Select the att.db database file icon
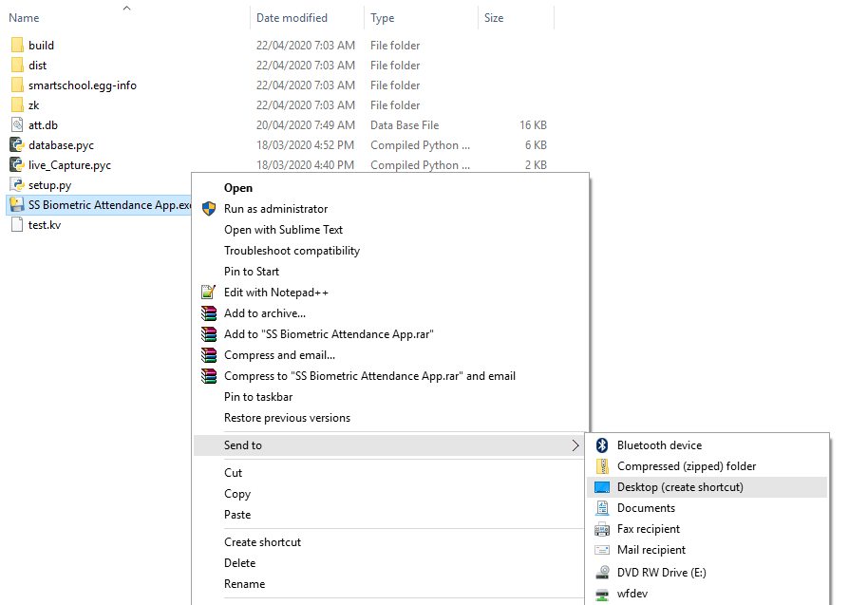The width and height of the screenshot is (868, 605). pyautogui.click(x=17, y=124)
